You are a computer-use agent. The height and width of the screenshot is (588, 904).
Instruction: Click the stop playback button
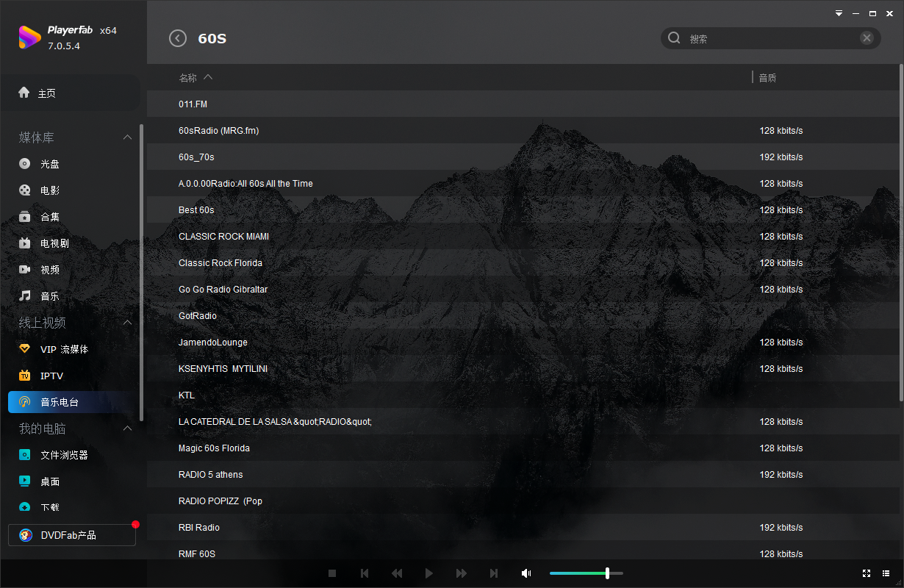(332, 573)
